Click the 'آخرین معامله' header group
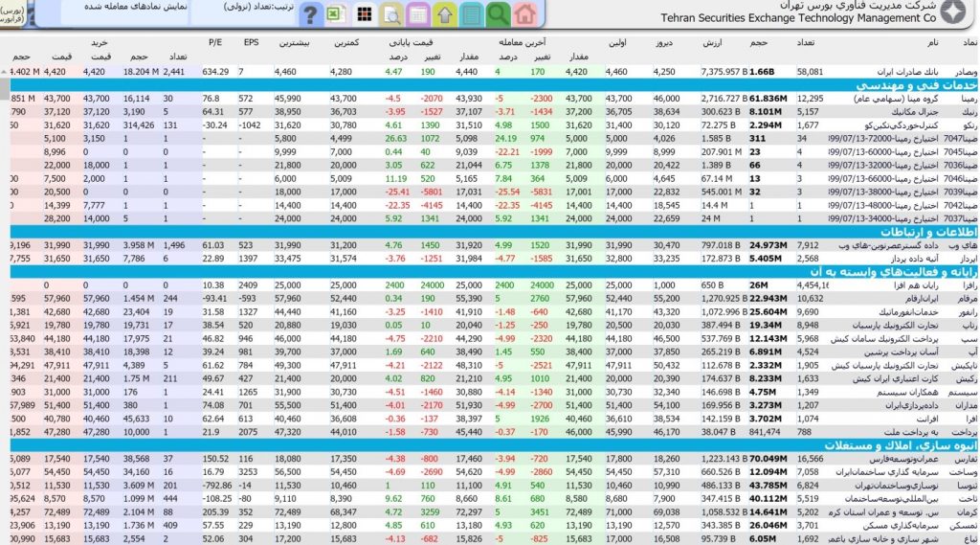980x545 pixels. (522, 42)
